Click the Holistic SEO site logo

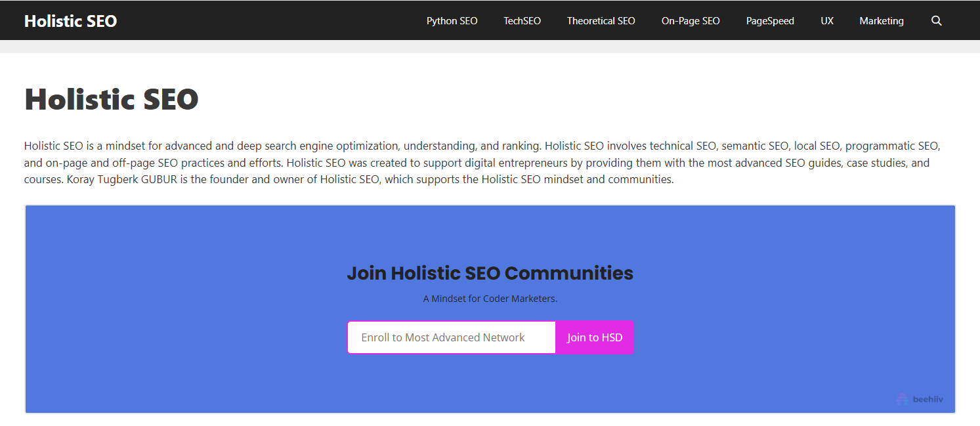(x=70, y=20)
